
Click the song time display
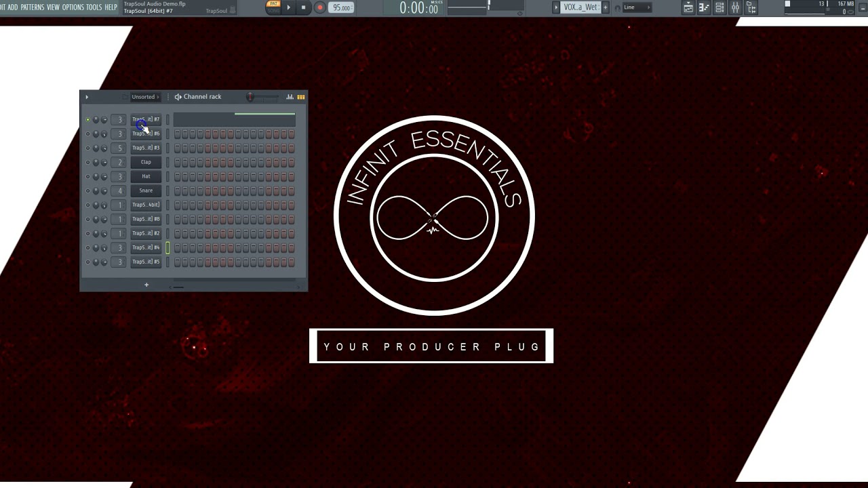(x=418, y=8)
